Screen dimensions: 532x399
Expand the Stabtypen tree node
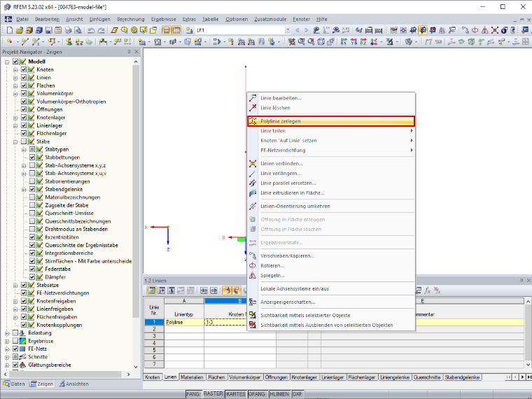tap(24, 149)
